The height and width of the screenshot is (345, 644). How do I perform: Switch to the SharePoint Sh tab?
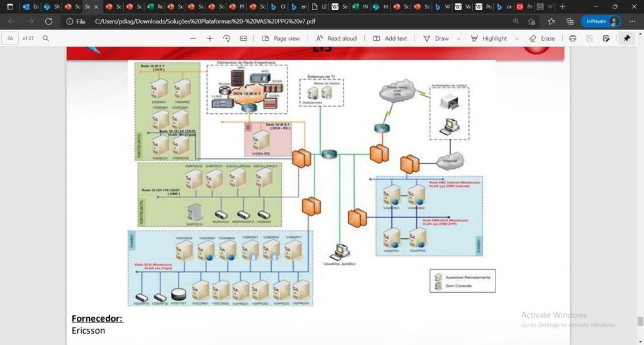coord(52,6)
